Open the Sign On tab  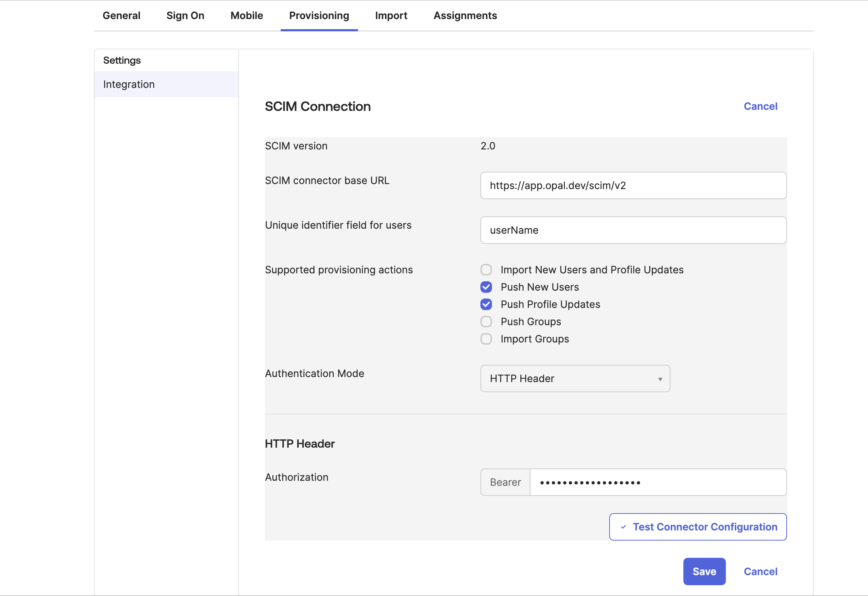185,16
